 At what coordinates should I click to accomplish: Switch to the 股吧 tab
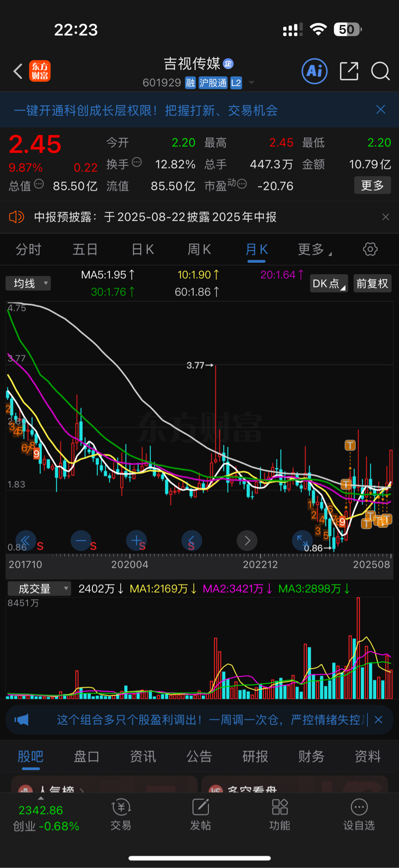[x=31, y=757]
